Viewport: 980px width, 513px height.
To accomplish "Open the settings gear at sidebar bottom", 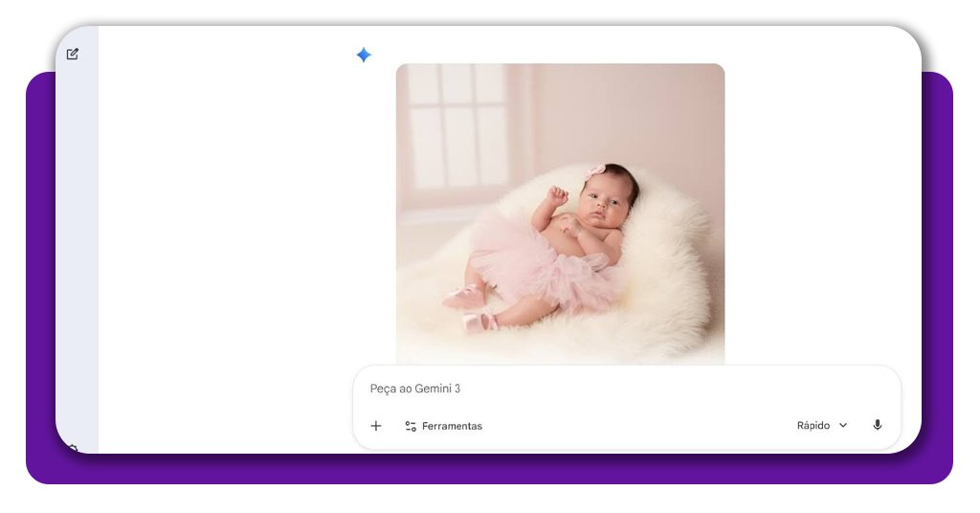I will pos(73,447).
